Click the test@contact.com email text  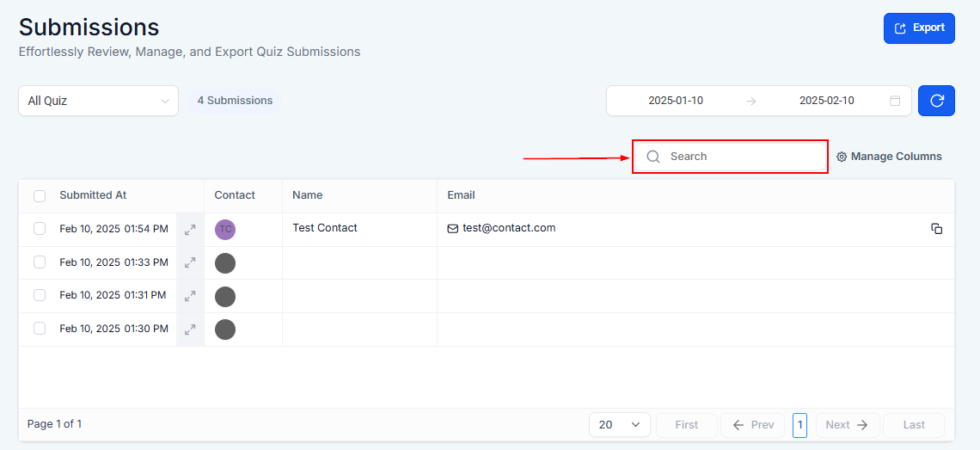pos(509,228)
